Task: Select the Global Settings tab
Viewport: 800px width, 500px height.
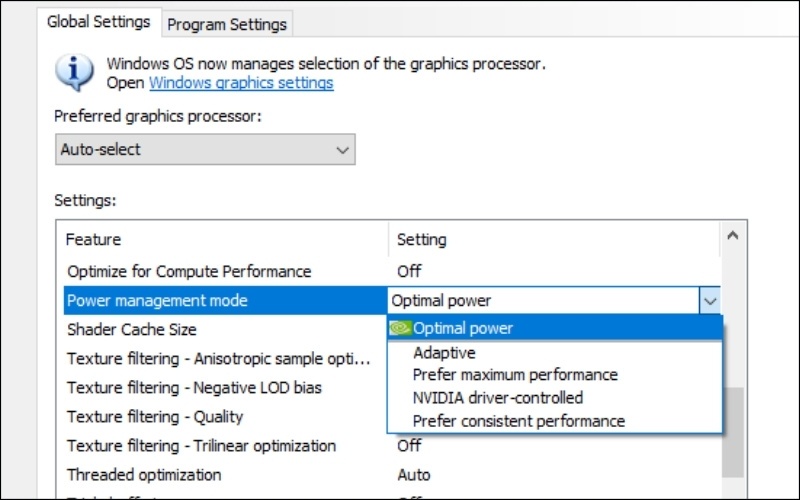Action: [x=99, y=22]
